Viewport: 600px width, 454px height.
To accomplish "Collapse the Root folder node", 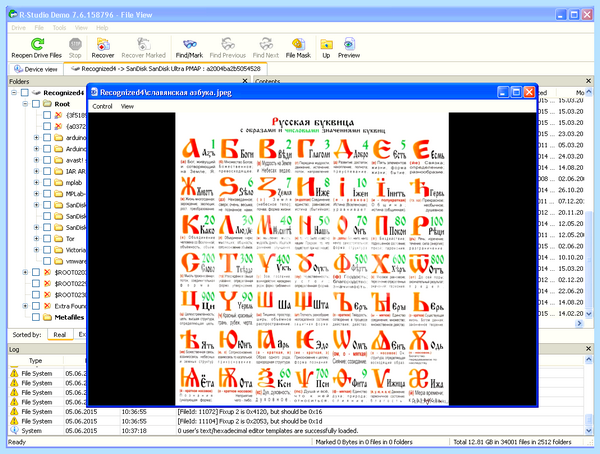I will (x=25, y=104).
